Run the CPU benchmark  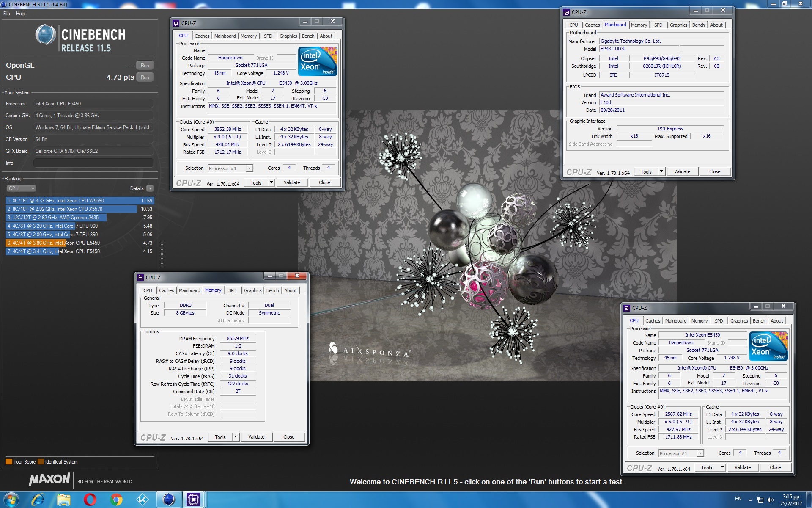145,77
